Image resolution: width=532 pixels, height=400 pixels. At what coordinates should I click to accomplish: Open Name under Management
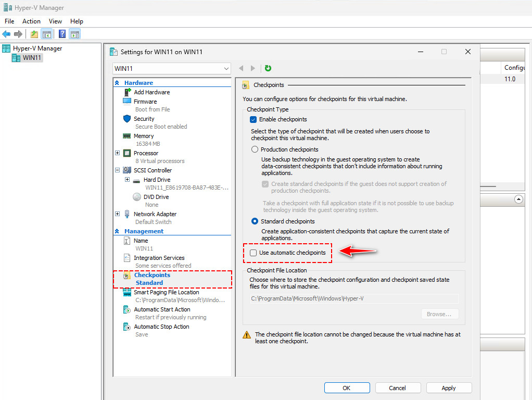coord(141,241)
